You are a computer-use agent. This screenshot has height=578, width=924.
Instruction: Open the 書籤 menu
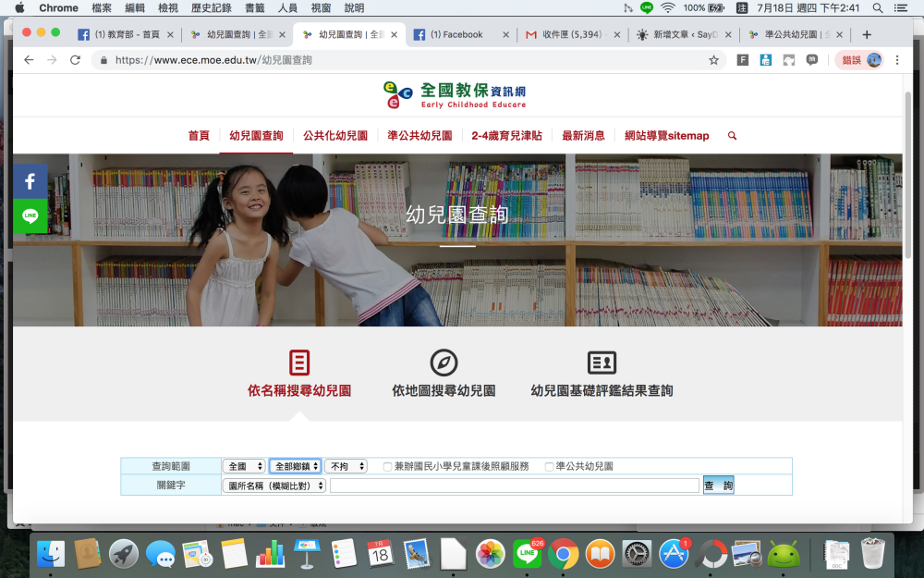pos(255,7)
